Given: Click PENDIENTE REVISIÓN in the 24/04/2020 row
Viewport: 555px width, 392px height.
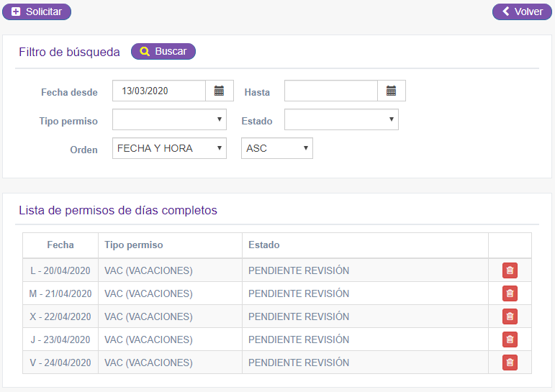Looking at the screenshot, I should click(x=299, y=363).
